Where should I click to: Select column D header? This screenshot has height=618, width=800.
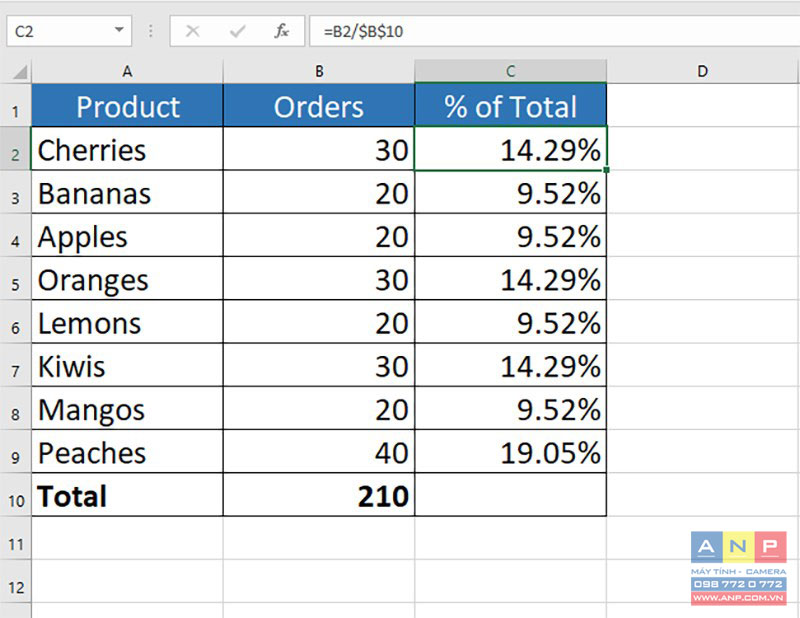tap(702, 71)
